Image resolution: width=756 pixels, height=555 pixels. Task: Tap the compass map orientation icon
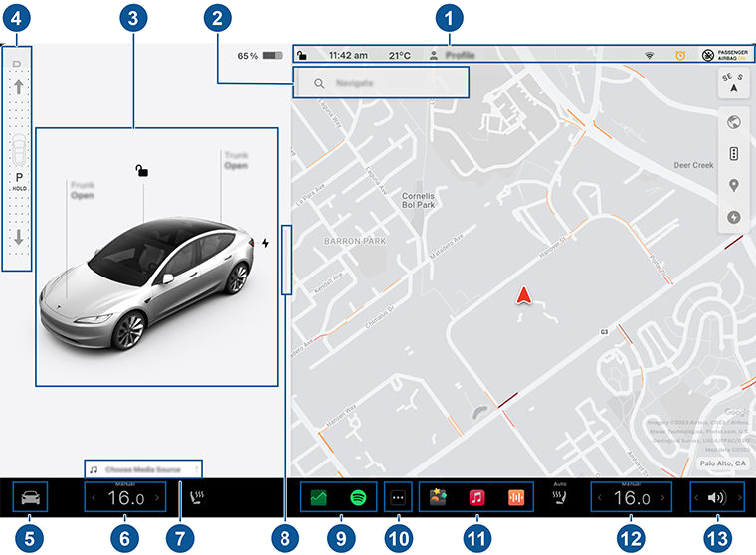pyautogui.click(x=733, y=83)
